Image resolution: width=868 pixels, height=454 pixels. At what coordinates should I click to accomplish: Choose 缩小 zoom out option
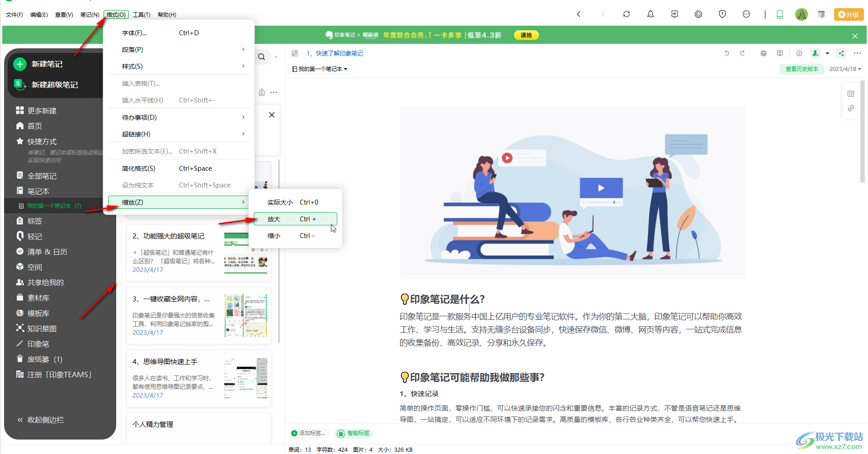coord(295,236)
